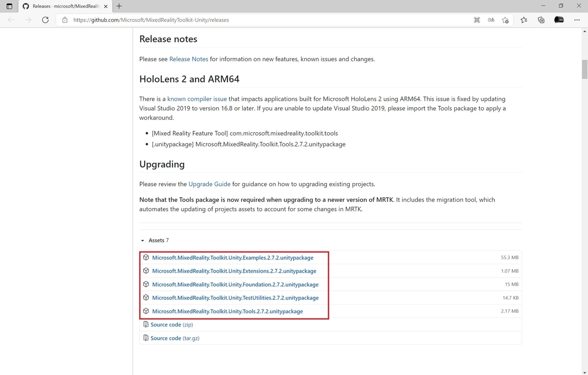Open the tab actions menu icon
This screenshot has height=375, width=588.
[x=9, y=6]
